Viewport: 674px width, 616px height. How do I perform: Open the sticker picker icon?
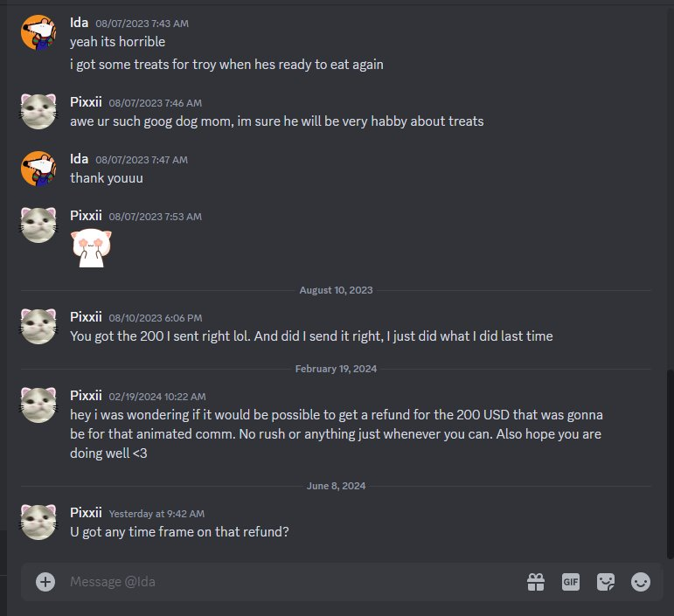[x=606, y=582]
